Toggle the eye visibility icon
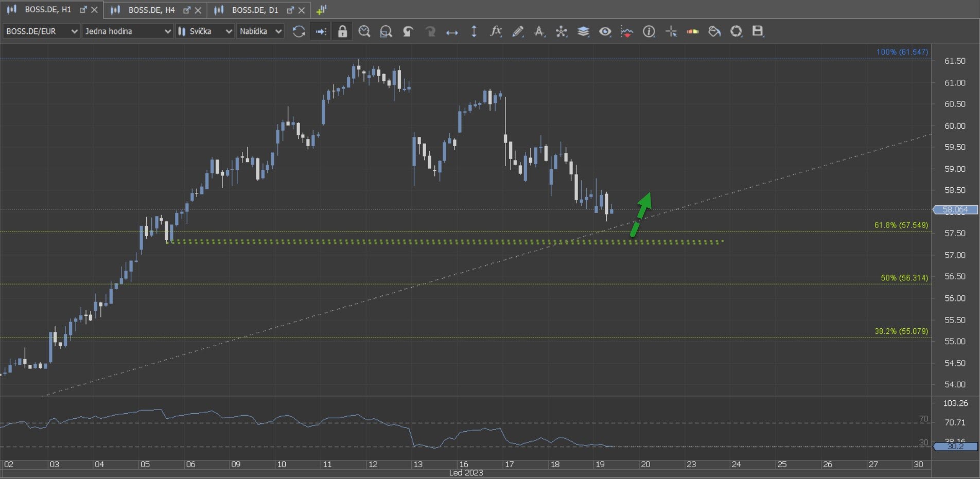This screenshot has width=980, height=479. coord(605,31)
